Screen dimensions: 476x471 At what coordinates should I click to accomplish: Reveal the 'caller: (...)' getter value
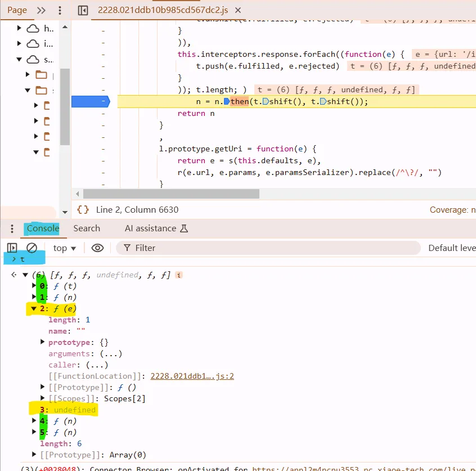point(97,365)
